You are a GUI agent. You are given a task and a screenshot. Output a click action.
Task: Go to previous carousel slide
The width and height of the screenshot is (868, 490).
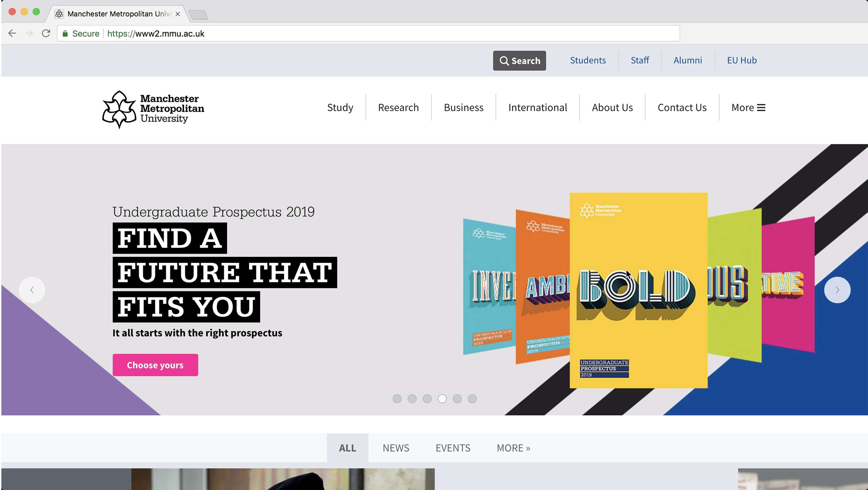pyautogui.click(x=32, y=290)
